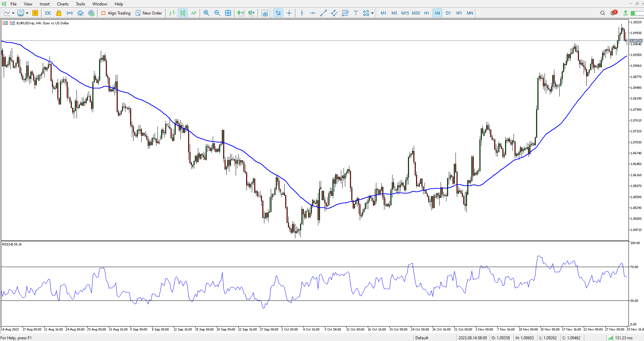This screenshot has width=644, height=341.
Task: Select the cursor arrow tool
Action: click(x=278, y=13)
